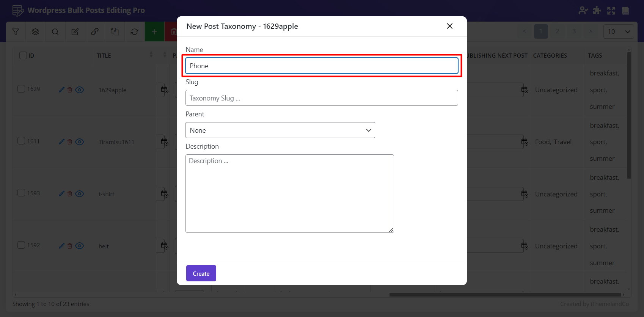
Task: Click the filter funnel toolbar icon
Action: 16,32
